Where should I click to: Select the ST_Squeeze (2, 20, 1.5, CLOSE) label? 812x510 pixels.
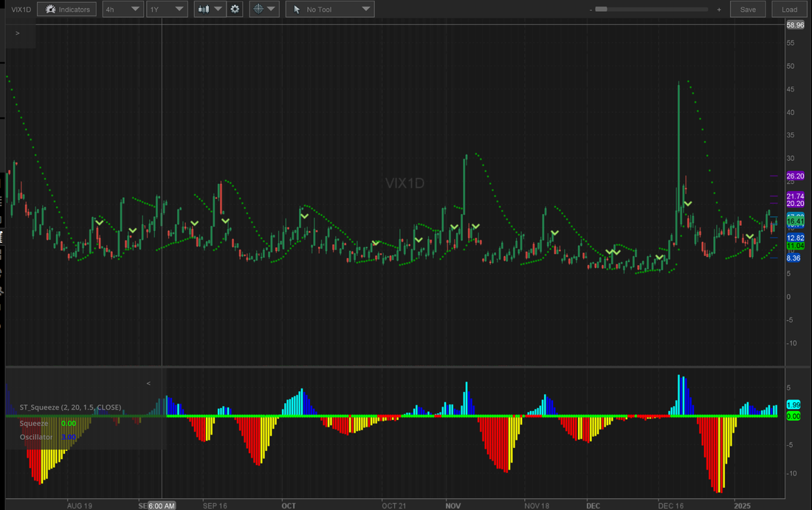tap(70, 407)
